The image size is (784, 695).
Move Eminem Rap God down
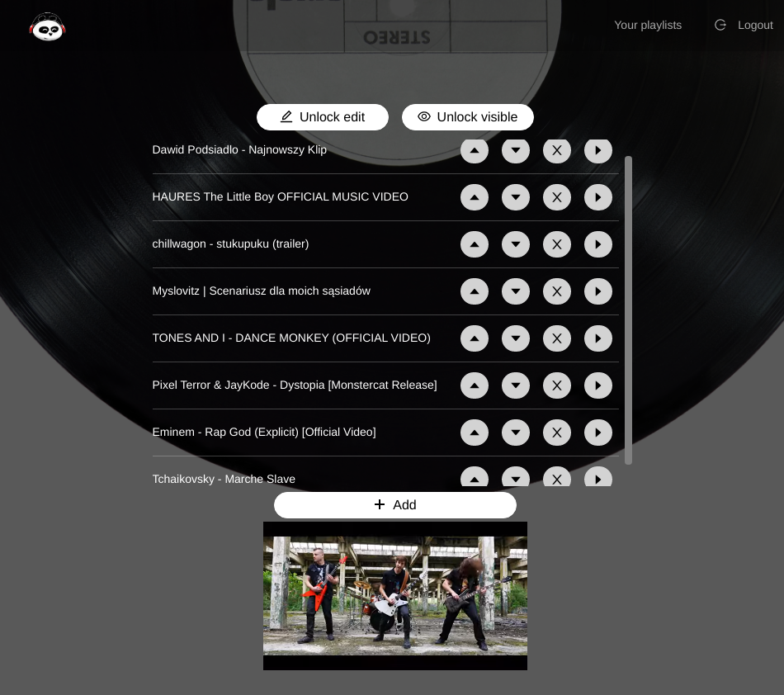[x=516, y=432]
